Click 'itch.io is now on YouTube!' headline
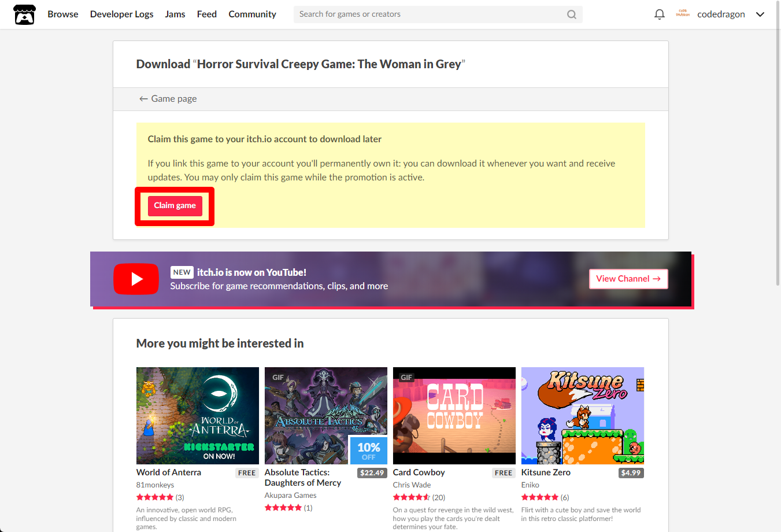The width and height of the screenshot is (781, 532). tap(251, 272)
